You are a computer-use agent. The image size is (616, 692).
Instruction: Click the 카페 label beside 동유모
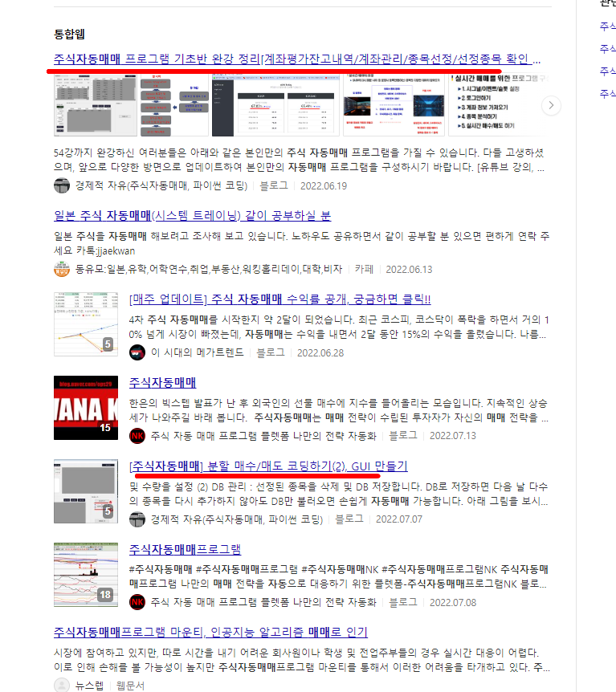point(364,269)
